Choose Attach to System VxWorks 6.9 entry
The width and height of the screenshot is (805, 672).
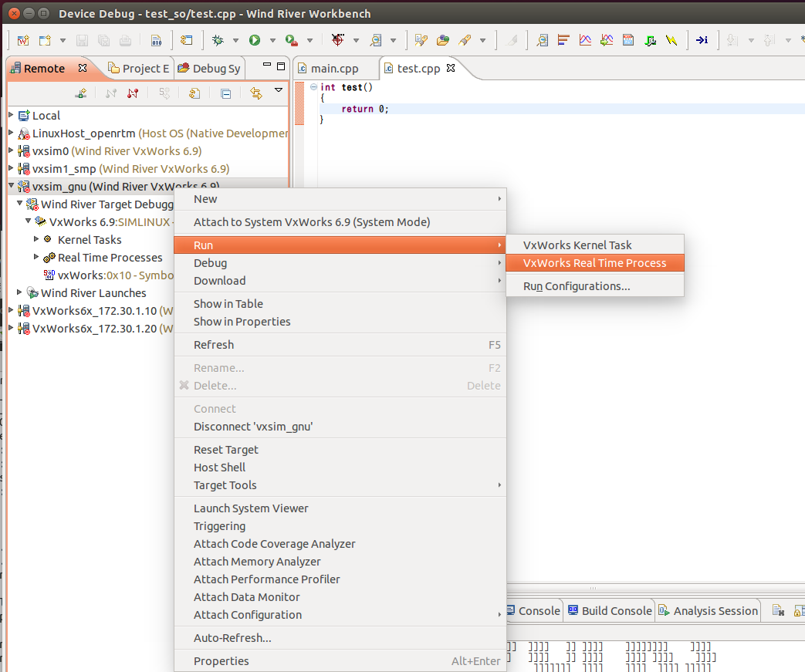tap(340, 221)
